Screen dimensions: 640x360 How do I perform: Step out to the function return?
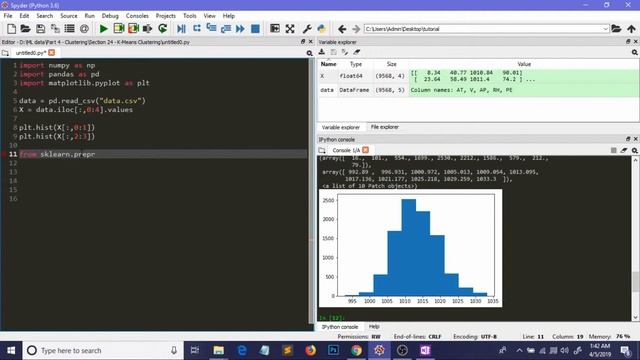[x=226, y=29]
